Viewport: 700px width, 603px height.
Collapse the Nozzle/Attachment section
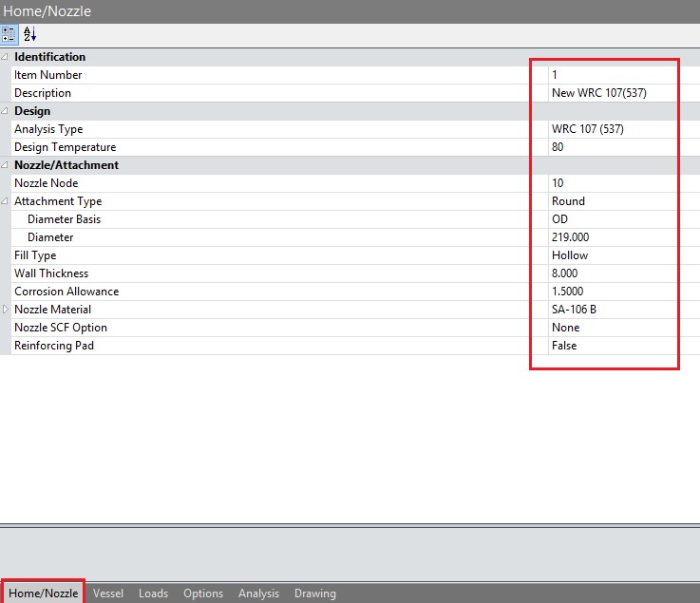pos(5,164)
